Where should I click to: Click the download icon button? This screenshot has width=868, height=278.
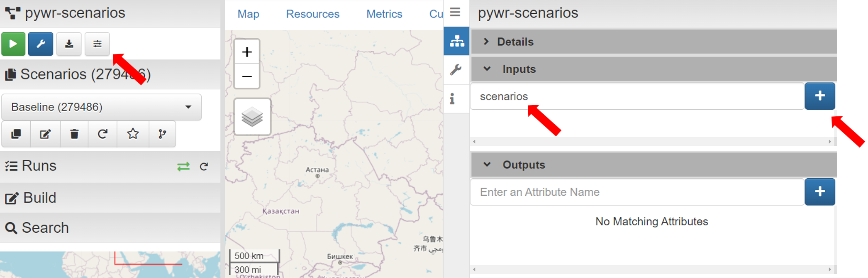pyautogui.click(x=69, y=44)
